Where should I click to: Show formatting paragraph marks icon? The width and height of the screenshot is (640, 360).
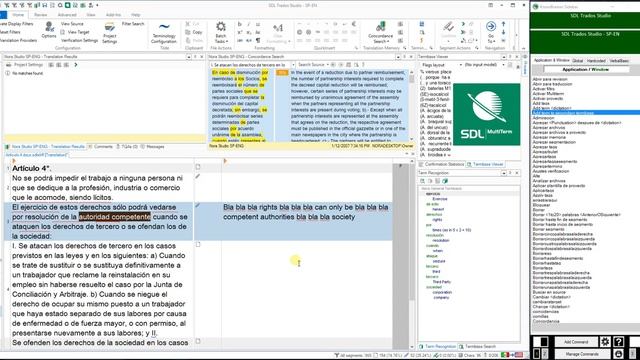[258, 40]
